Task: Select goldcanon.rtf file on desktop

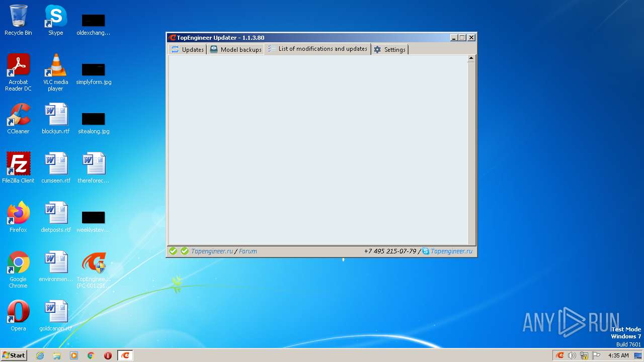Action: (x=55, y=316)
